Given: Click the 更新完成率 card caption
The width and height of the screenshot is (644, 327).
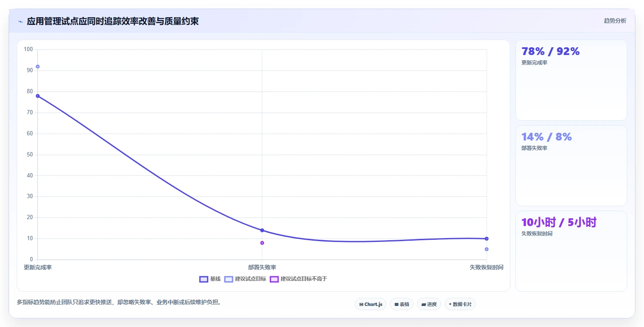Looking at the screenshot, I should pyautogui.click(x=534, y=63).
